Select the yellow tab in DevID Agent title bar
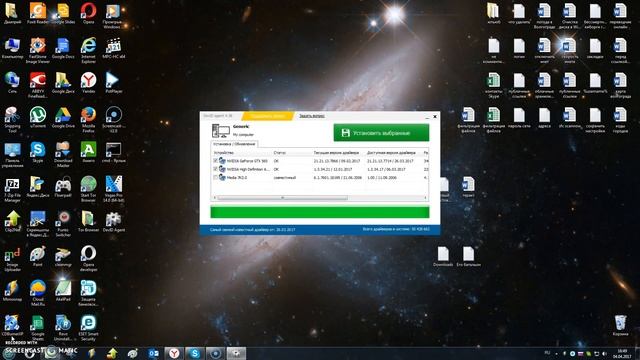Screen dimensions: 640x360 click(x=268, y=116)
